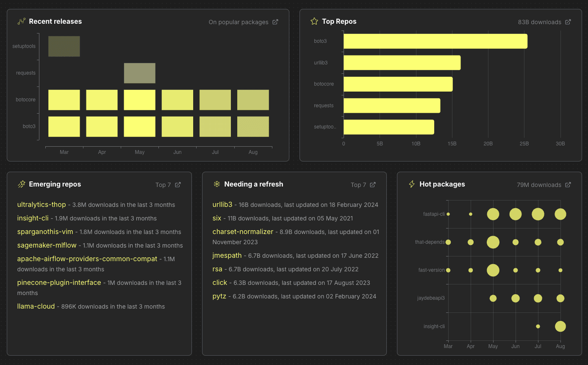588x365 pixels.
Task: Click jaydebeapi3 June bubble
Action: pos(516,298)
